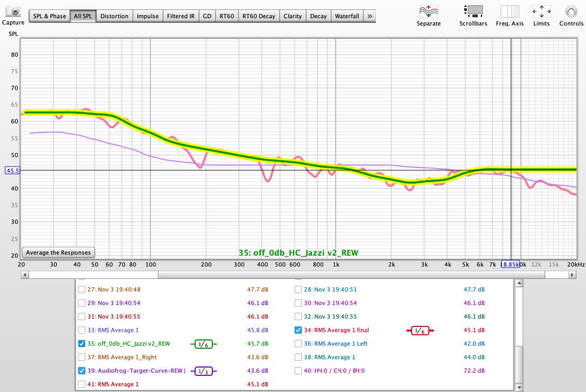Open the Waterfall tab
The width and height of the screenshot is (586, 392).
[347, 16]
